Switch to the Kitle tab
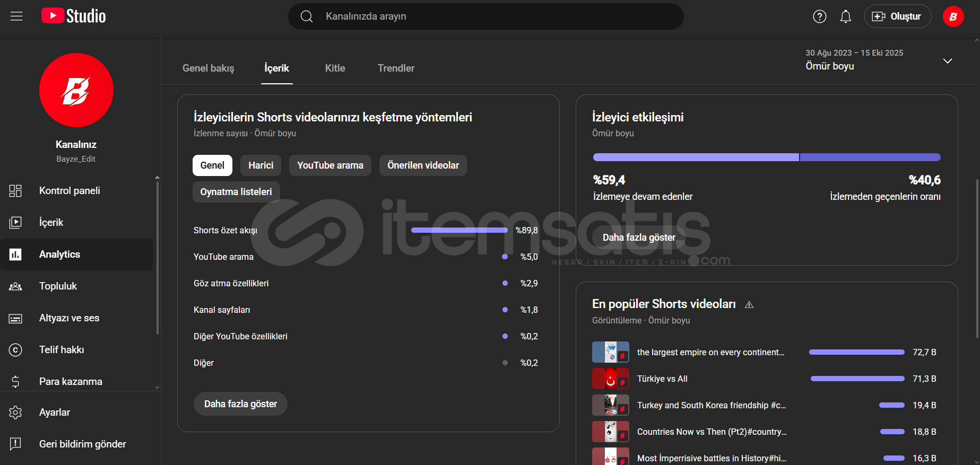This screenshot has width=980, height=465. pyautogui.click(x=335, y=68)
